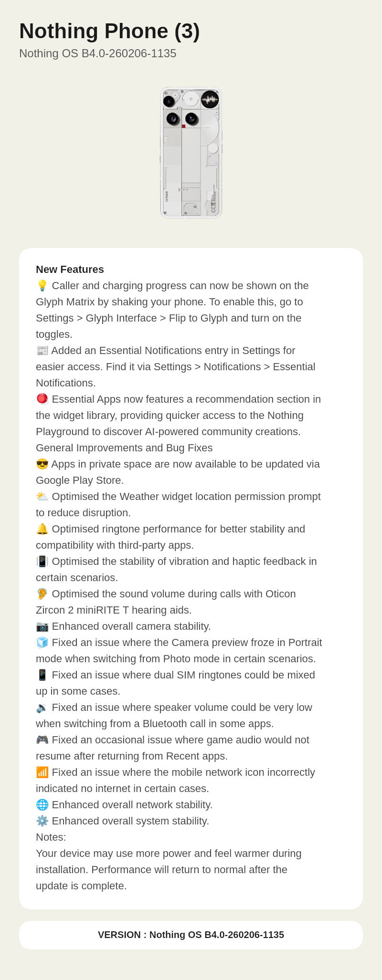Click the game controller emoji
Screen dimensions: 382x980
pos(42,740)
